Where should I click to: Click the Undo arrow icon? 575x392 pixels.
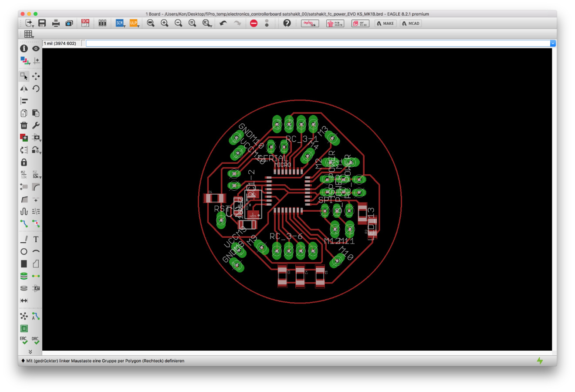(x=223, y=23)
